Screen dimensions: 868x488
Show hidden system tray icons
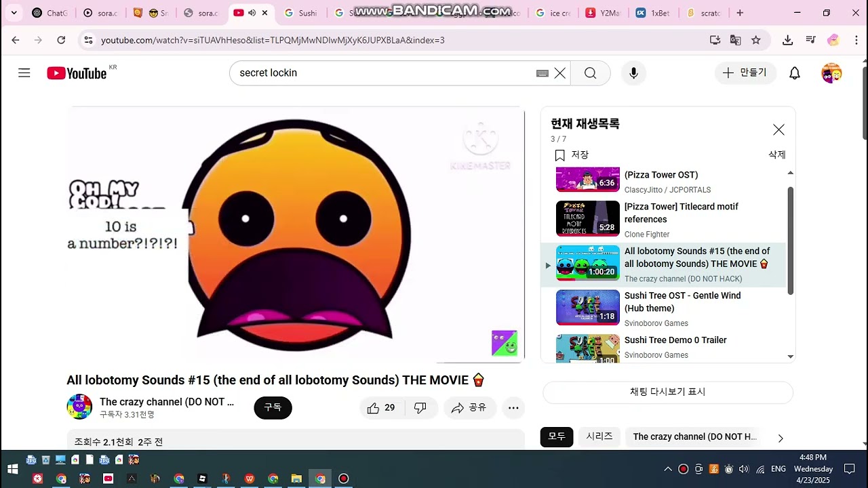668,469
